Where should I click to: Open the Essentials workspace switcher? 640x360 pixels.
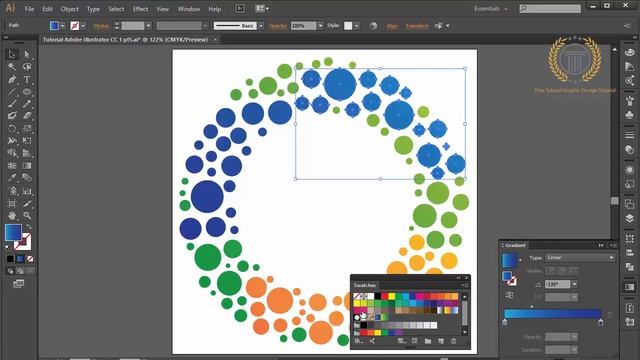[491, 9]
